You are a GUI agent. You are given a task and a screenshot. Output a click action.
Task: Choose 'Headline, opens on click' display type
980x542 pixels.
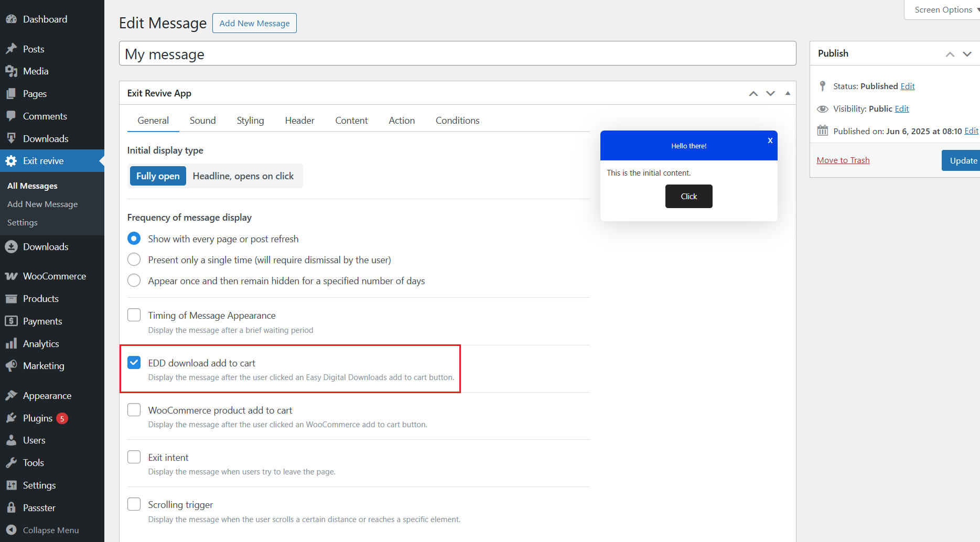coord(243,176)
